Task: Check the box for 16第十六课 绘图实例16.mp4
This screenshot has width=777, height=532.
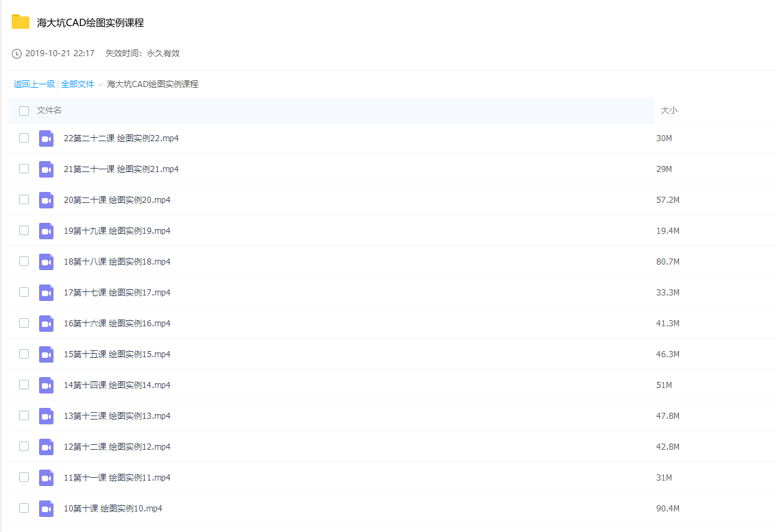Action: coord(24,322)
